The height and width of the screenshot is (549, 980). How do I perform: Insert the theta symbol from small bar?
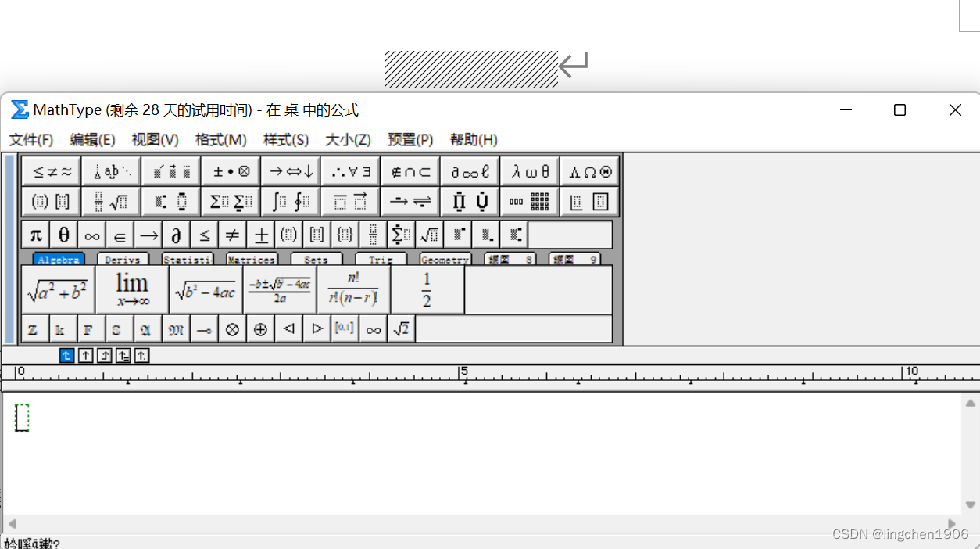pos(64,235)
